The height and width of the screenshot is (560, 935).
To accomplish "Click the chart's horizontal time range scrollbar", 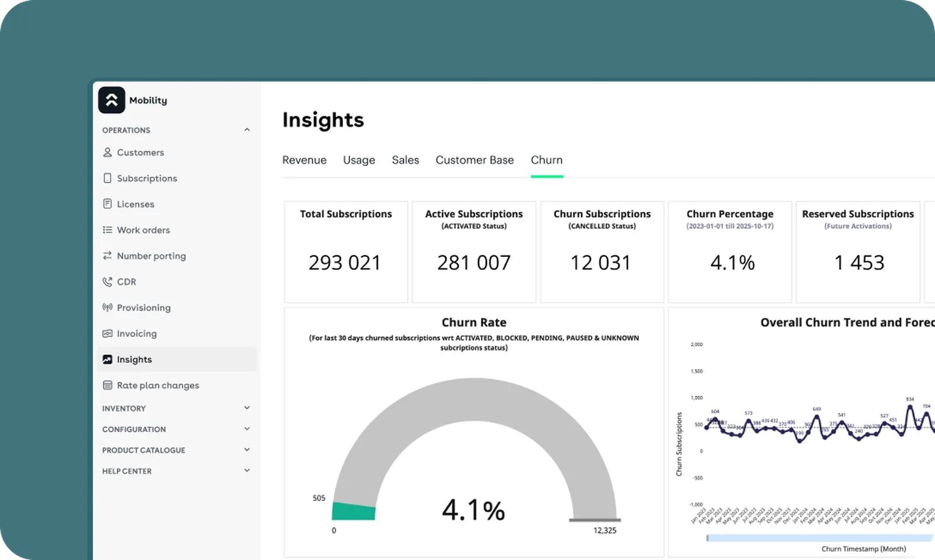I will click(x=820, y=538).
